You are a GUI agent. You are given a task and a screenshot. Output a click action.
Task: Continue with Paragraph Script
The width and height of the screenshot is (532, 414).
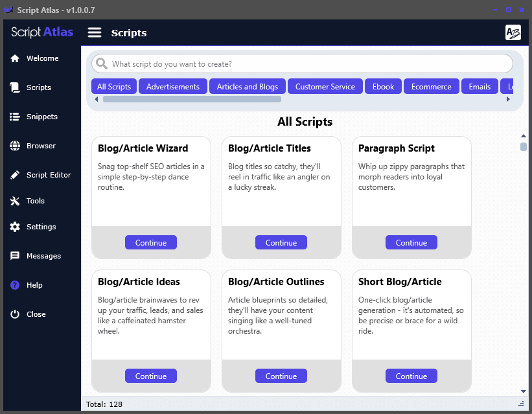click(x=411, y=242)
